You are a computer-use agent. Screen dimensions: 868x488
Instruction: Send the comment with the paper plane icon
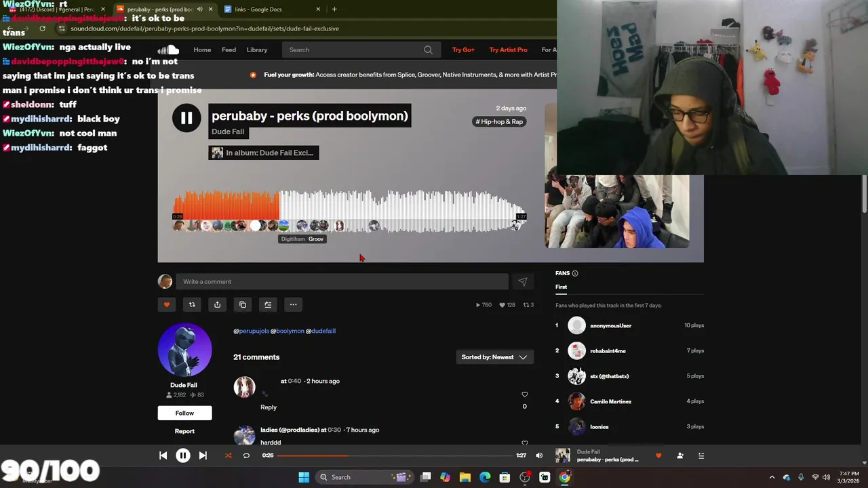522,281
